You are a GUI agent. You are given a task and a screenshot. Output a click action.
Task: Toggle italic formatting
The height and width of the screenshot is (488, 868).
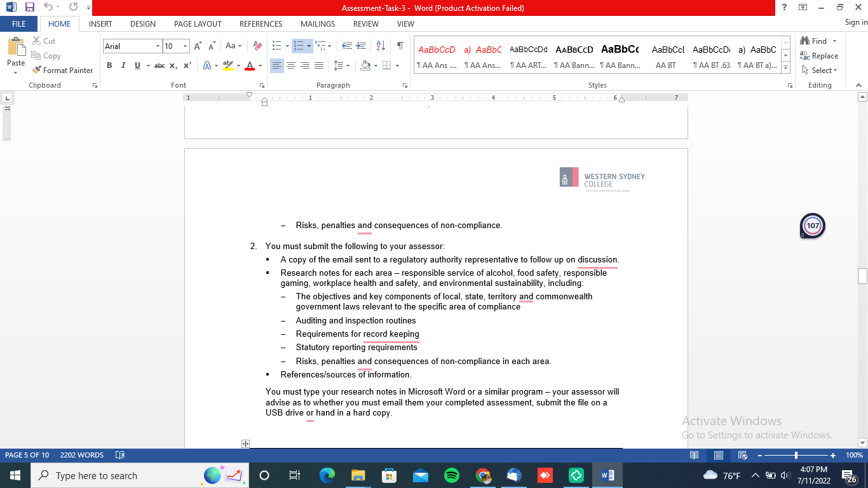pos(123,65)
